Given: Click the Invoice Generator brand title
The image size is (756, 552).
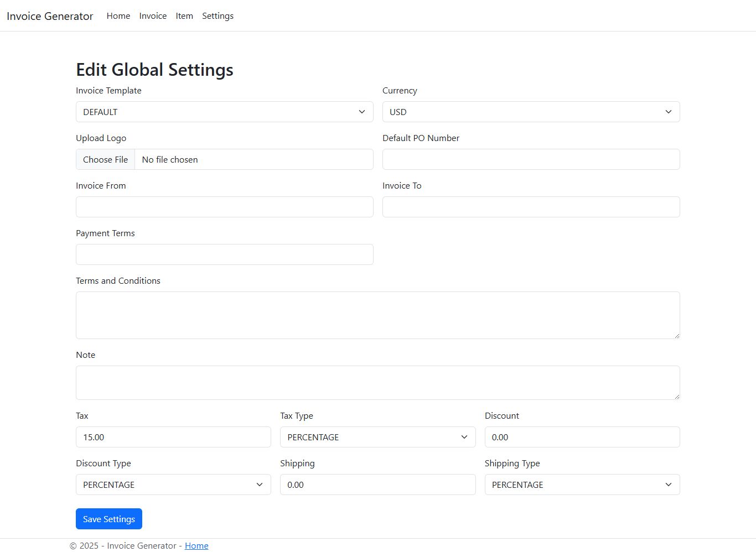Looking at the screenshot, I should click(50, 16).
